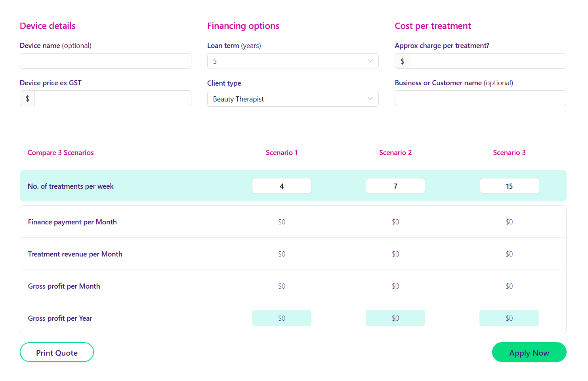Click the Device price ex GST field

tap(113, 98)
